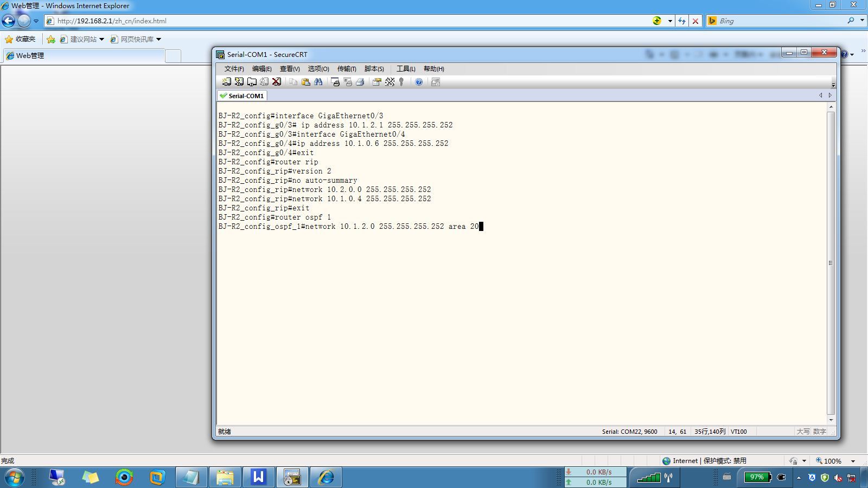Open VMware Workstation from taskbar

coord(157,477)
